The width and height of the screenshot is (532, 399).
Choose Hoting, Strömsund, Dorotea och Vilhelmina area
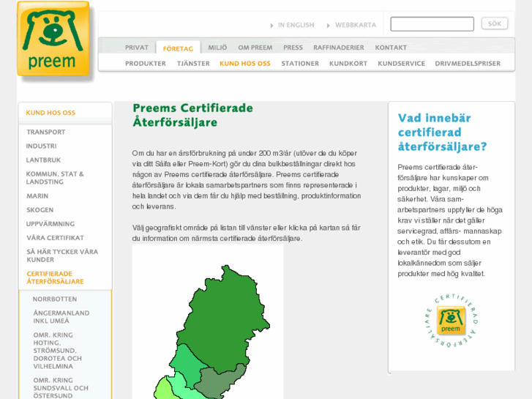pyautogui.click(x=57, y=351)
